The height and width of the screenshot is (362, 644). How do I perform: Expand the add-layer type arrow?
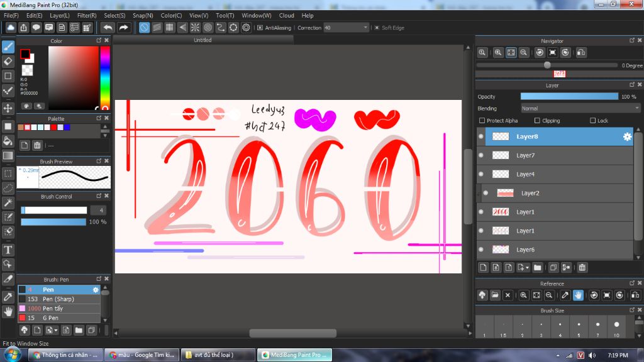point(528,268)
